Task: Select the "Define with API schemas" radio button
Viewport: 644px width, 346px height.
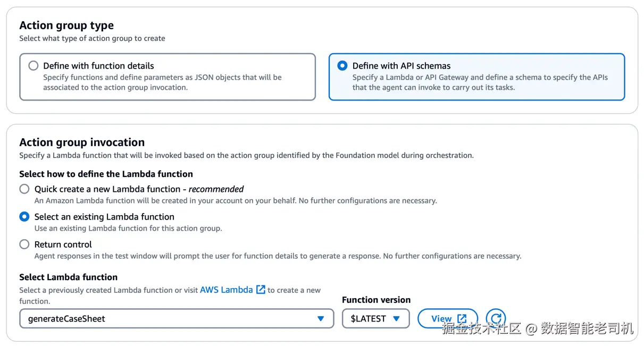Action: click(x=342, y=66)
